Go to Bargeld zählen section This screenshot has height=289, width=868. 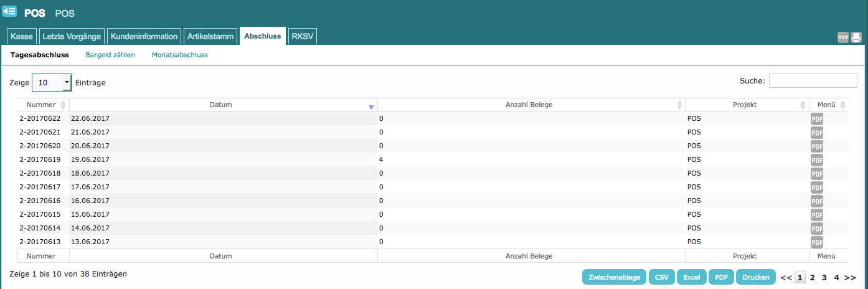110,55
